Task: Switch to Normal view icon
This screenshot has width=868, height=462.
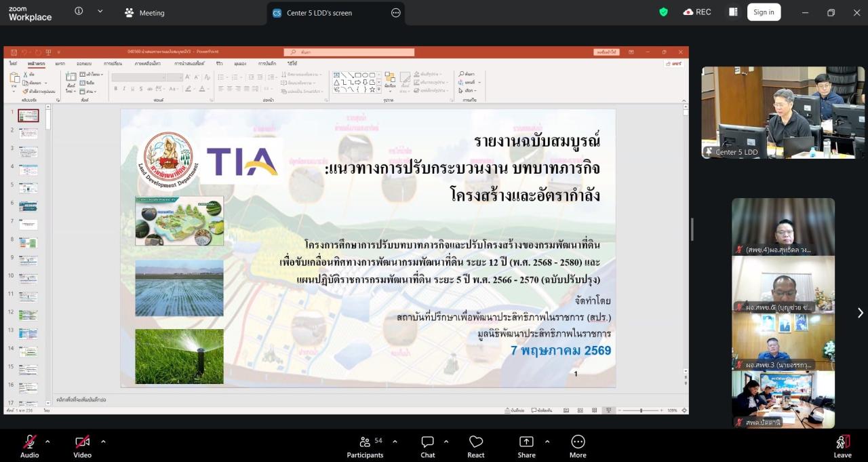Action: (566, 410)
